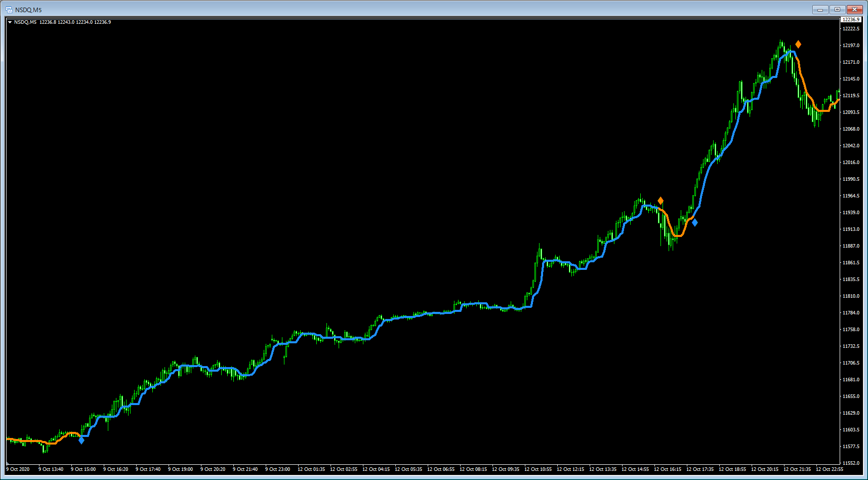This screenshot has height=480, width=868.
Task: Click the 11861.5 price scale label
Action: click(x=851, y=263)
